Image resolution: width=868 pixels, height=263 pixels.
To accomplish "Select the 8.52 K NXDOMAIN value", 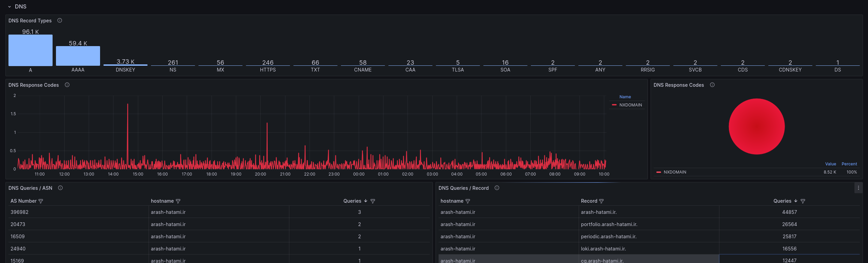I will [x=830, y=172].
